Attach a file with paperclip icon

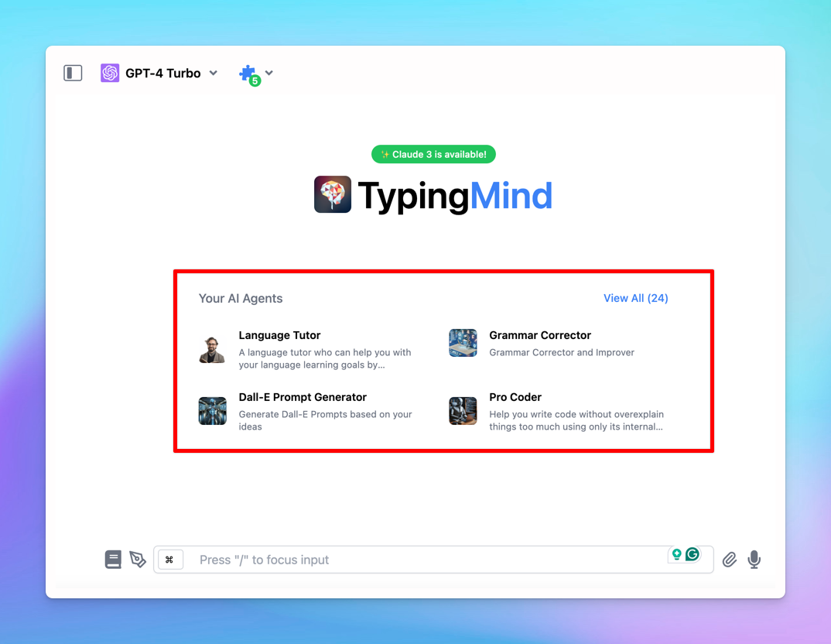[729, 560]
